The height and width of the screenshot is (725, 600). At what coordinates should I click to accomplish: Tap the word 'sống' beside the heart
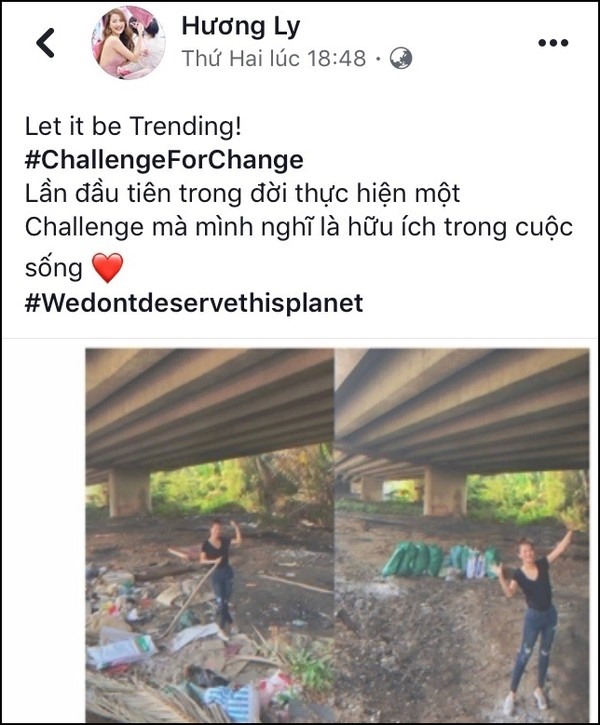[54, 268]
